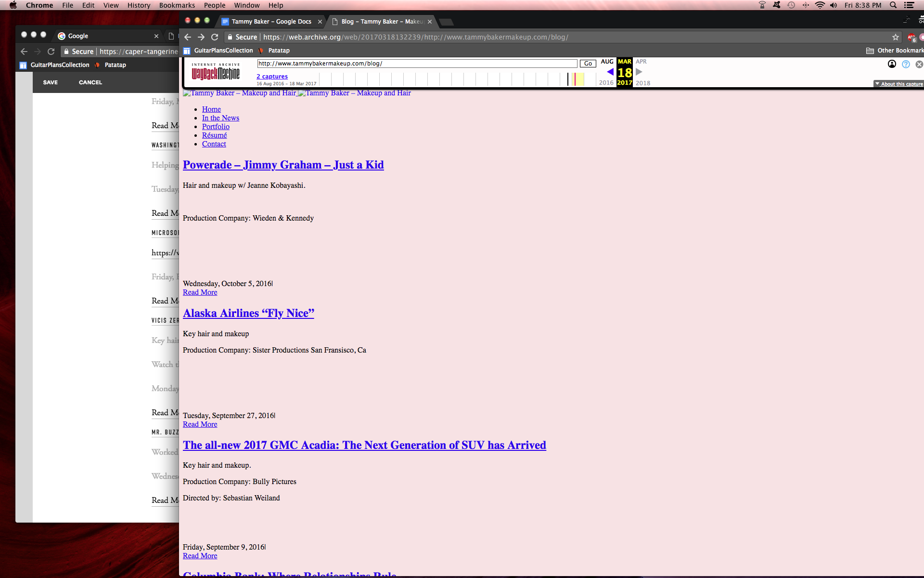Screen dimensions: 924x578
Task: Click the Wayback Machine logo
Action: 216,72
